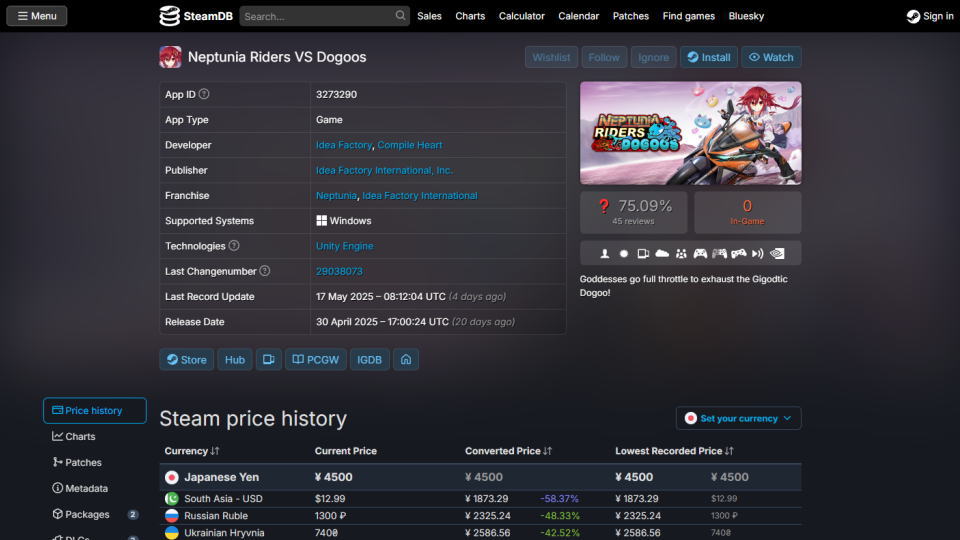Click the Steam Cloud icon
Image resolution: width=960 pixels, height=540 pixels.
pyautogui.click(x=662, y=253)
